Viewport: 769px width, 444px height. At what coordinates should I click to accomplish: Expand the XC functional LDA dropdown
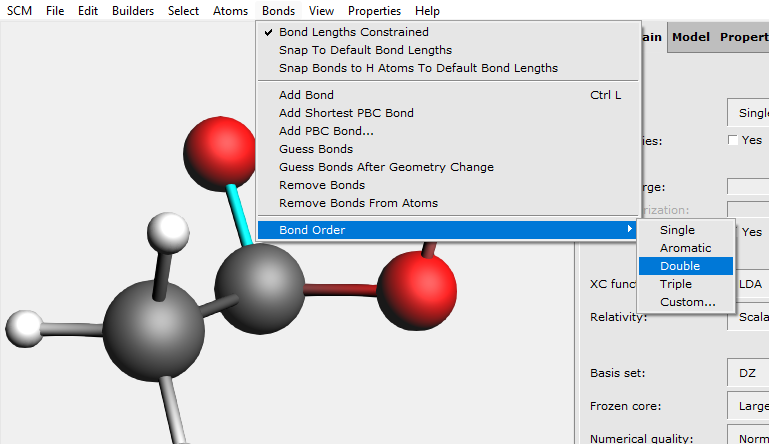pyautogui.click(x=748, y=284)
